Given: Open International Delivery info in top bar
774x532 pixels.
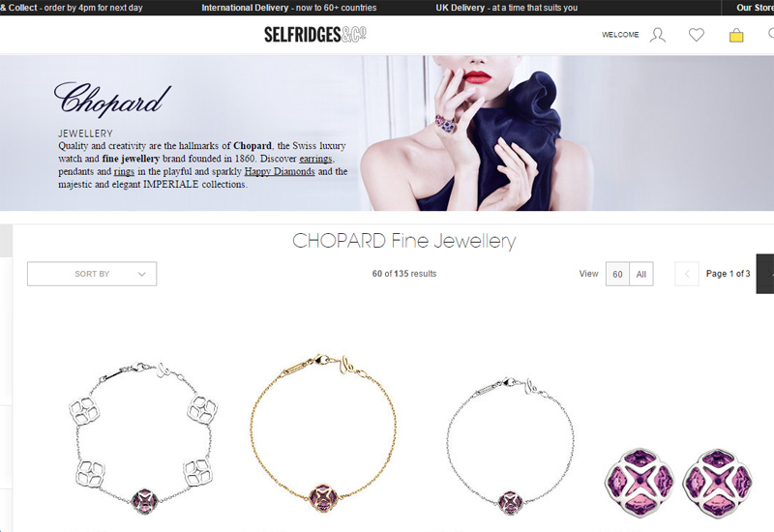Looking at the screenshot, I should pos(288,8).
